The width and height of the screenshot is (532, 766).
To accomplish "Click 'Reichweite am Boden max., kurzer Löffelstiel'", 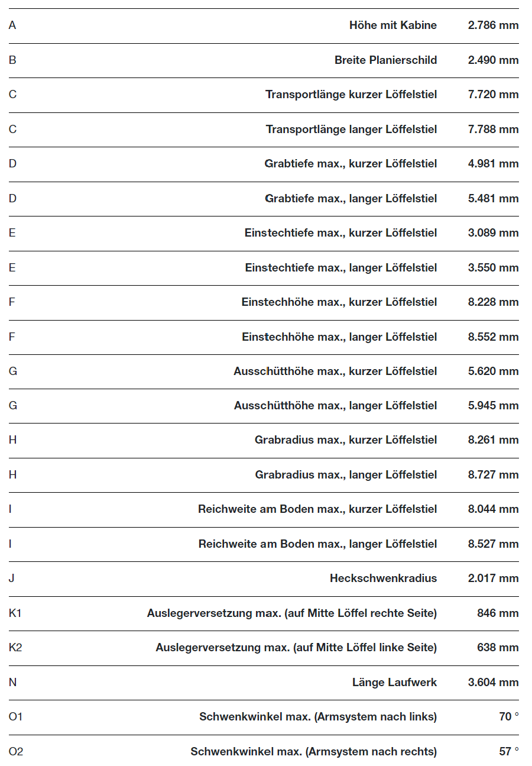I will coord(317,509).
